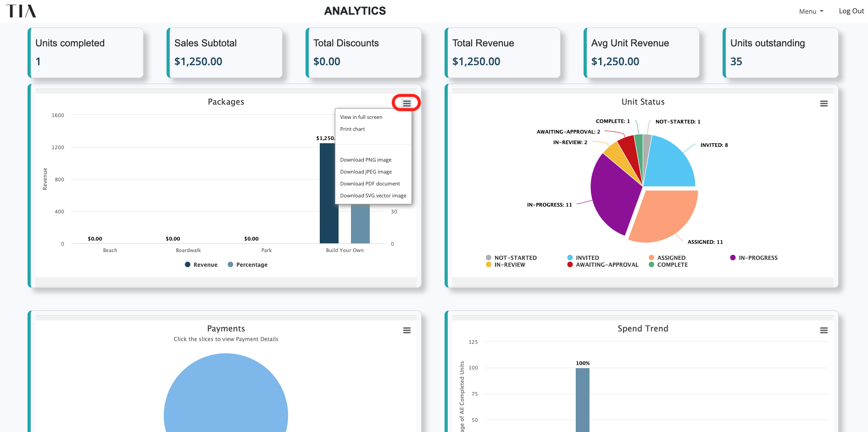868x432 pixels.
Task: Toggle Revenue series in Packages legend
Action: pyautogui.click(x=201, y=264)
